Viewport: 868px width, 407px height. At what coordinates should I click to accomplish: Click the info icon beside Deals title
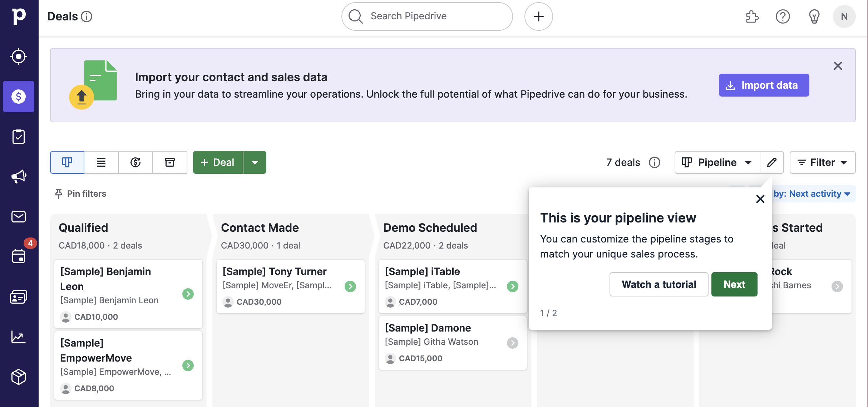click(87, 16)
